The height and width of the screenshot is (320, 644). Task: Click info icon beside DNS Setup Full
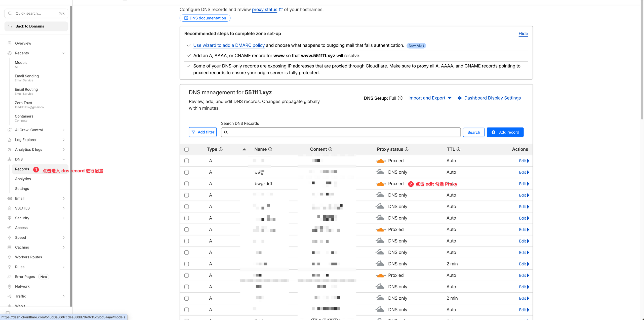[400, 98]
